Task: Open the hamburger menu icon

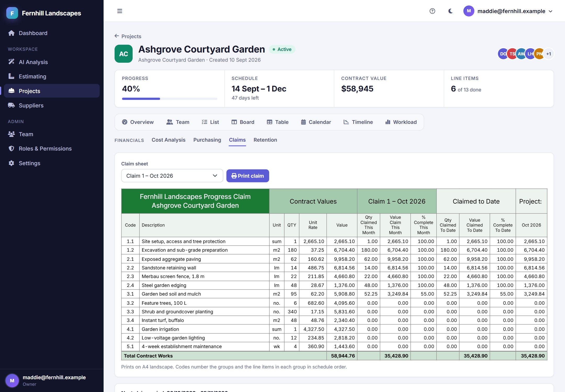Action: coord(120,11)
